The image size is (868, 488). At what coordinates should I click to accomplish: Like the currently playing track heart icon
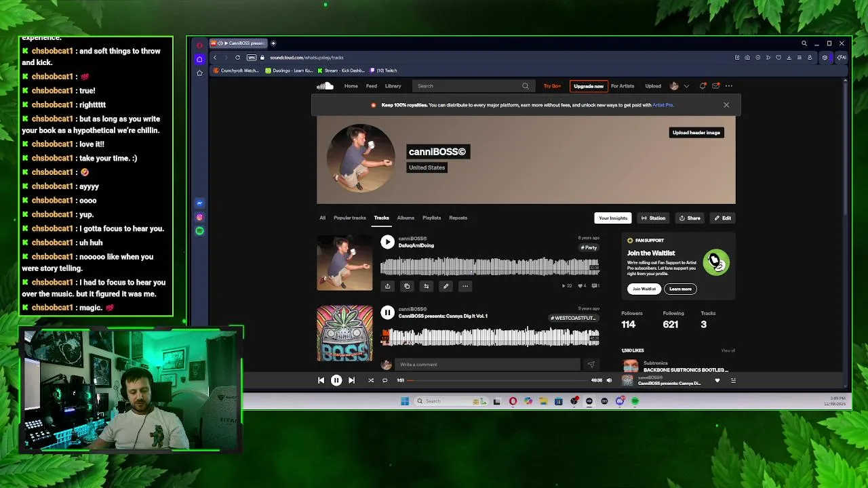coord(717,381)
